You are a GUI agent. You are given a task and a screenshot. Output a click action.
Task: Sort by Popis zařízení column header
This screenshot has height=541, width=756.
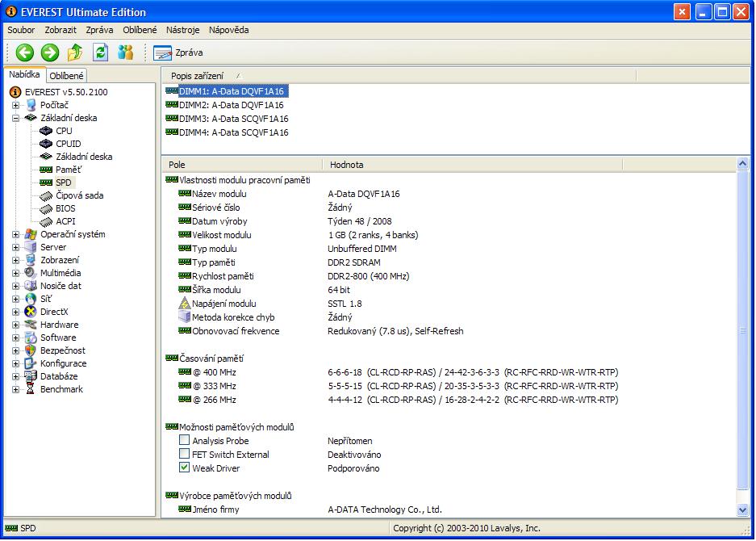(x=197, y=75)
